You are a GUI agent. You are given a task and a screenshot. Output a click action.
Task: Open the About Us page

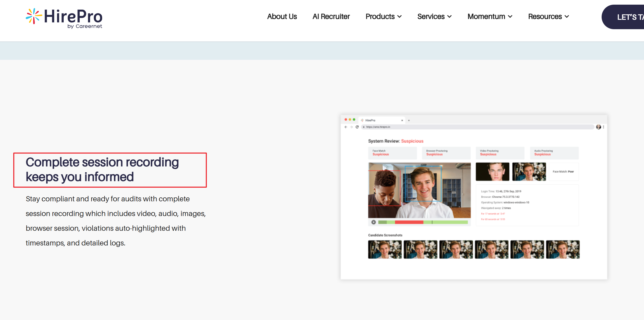point(282,16)
